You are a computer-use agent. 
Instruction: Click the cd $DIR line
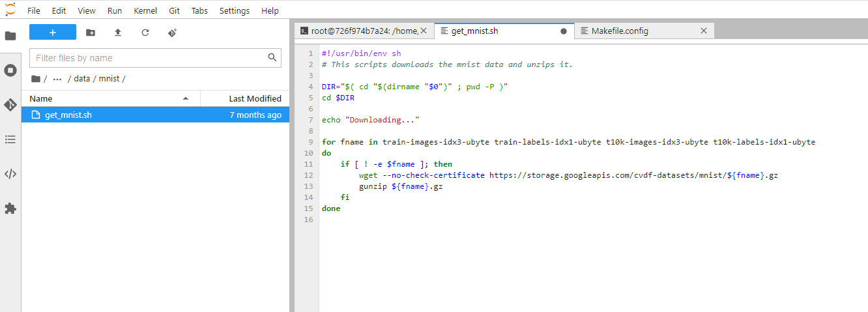338,98
